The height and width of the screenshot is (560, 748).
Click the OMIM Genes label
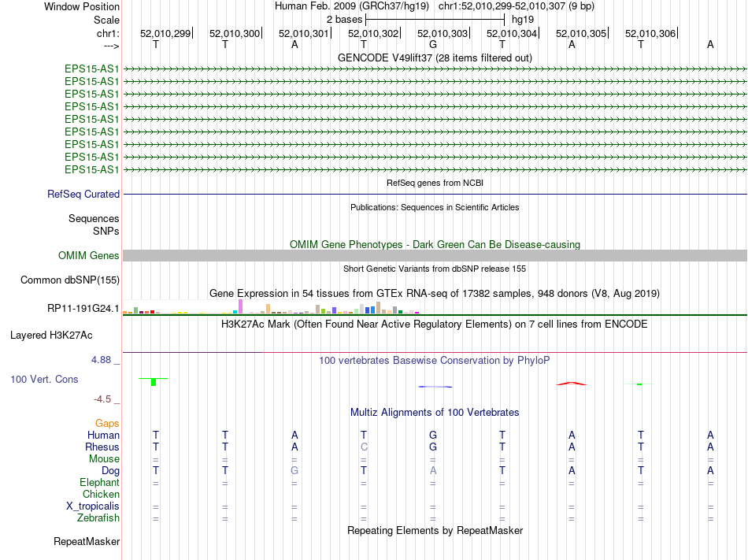tap(88, 256)
